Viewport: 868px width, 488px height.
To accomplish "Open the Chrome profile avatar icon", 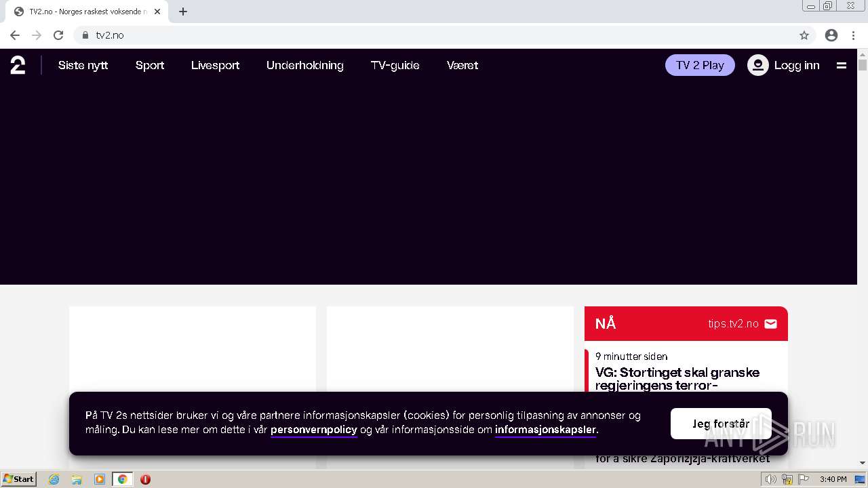I will (x=831, y=35).
